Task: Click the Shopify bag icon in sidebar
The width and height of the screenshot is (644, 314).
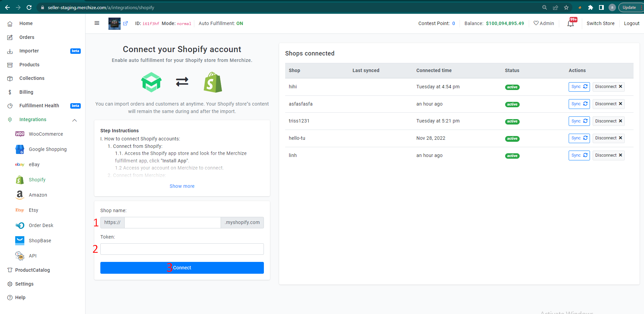Action: [x=20, y=180]
